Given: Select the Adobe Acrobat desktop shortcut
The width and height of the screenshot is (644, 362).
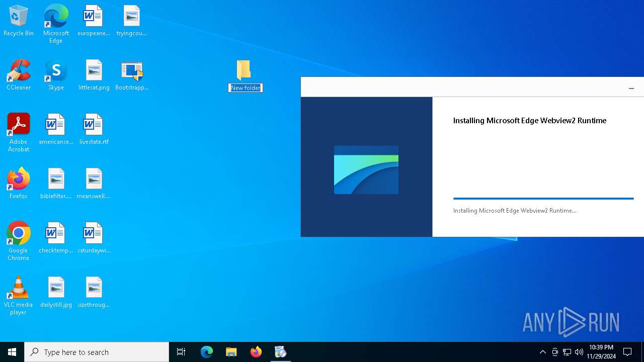Looking at the screenshot, I should pos(19,132).
